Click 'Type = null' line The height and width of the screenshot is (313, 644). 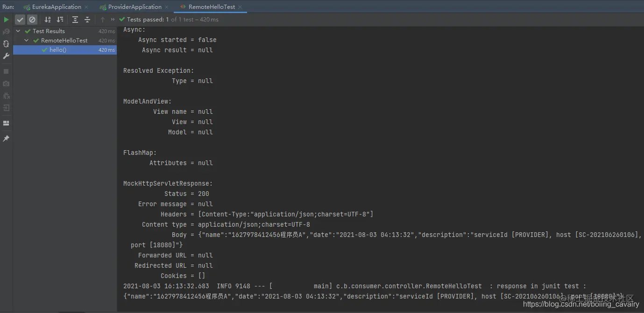[x=192, y=81]
